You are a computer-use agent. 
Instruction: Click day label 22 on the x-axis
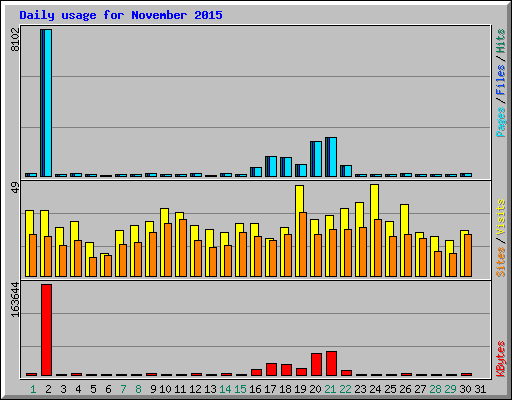[345, 389]
